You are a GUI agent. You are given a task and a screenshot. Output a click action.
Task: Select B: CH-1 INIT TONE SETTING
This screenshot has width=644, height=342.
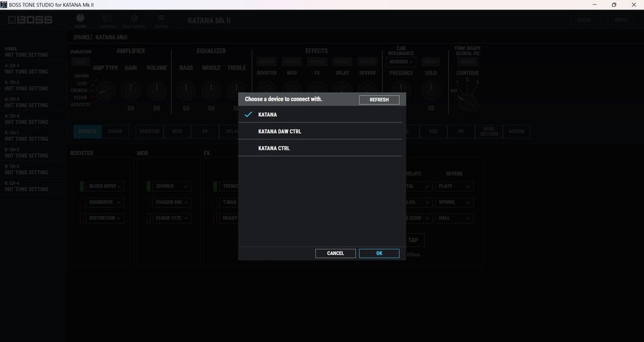pyautogui.click(x=32, y=136)
